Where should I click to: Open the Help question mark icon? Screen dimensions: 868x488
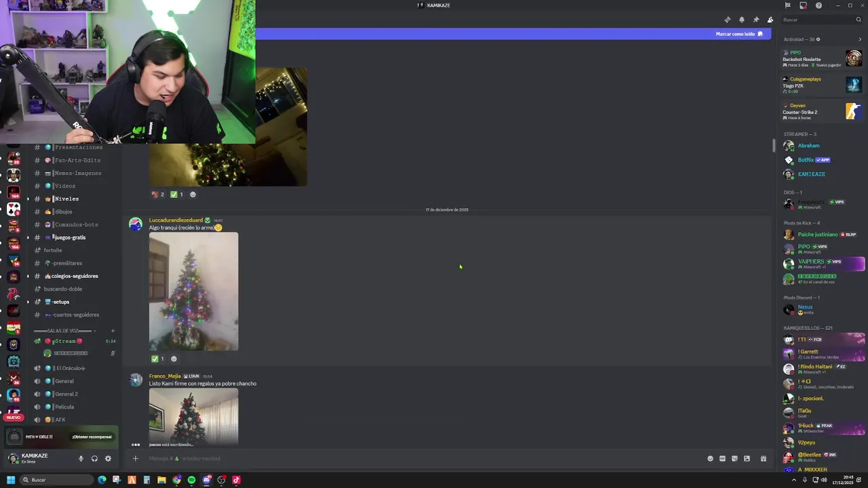818,5
